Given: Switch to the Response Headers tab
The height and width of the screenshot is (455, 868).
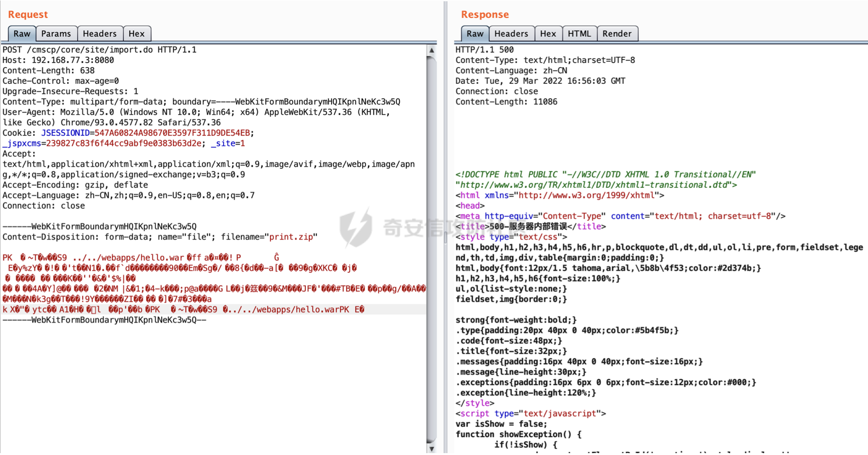Looking at the screenshot, I should coord(512,34).
